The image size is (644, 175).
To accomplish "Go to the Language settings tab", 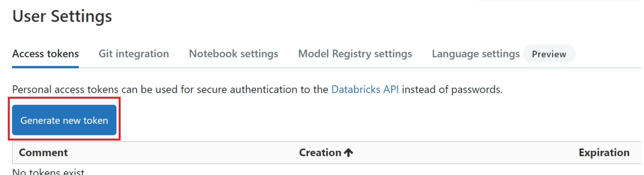I will (475, 54).
